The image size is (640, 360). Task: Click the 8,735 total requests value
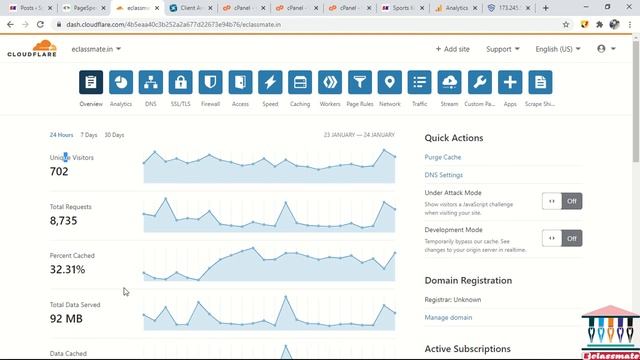tap(63, 220)
